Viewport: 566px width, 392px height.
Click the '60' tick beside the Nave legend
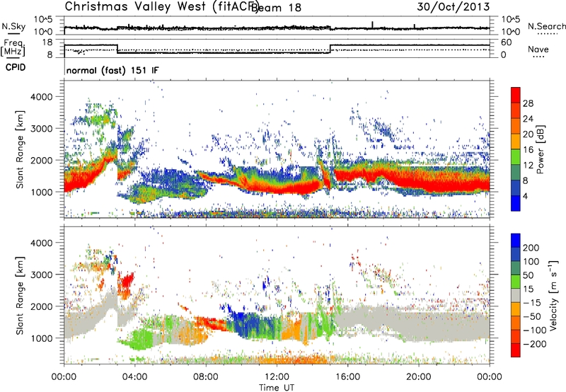point(507,42)
